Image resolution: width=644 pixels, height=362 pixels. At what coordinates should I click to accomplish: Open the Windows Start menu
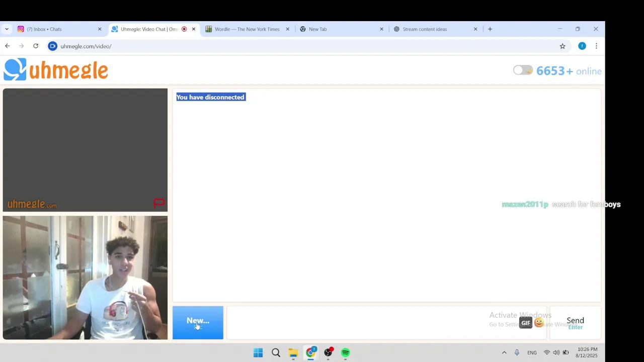(x=258, y=353)
